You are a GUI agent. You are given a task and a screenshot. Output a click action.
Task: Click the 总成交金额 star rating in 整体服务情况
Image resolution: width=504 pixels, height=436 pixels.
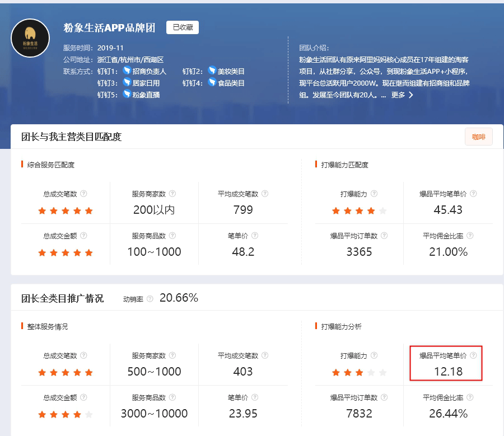pyautogui.click(x=65, y=415)
